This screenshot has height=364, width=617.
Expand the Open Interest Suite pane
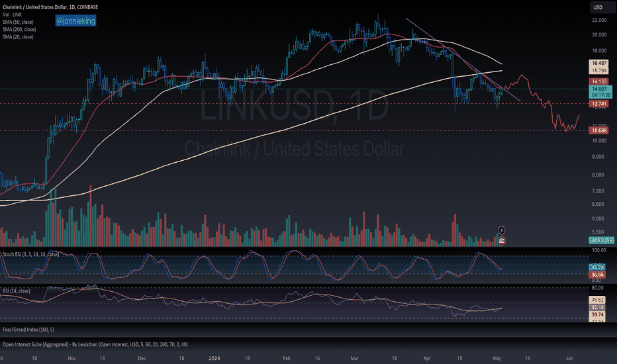click(x=95, y=344)
